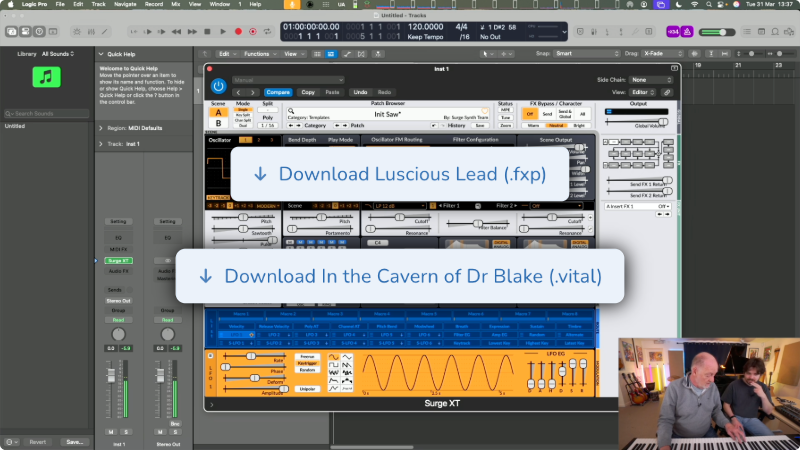Toggle the Surge XT plugin power button
This screenshot has width=800, height=450.
click(x=218, y=86)
